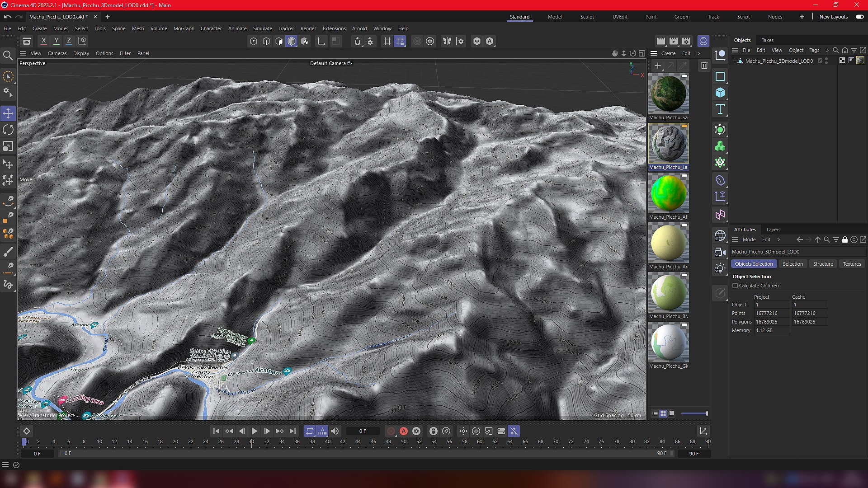Play the animation forward
The height and width of the screenshot is (488, 868).
(x=255, y=432)
